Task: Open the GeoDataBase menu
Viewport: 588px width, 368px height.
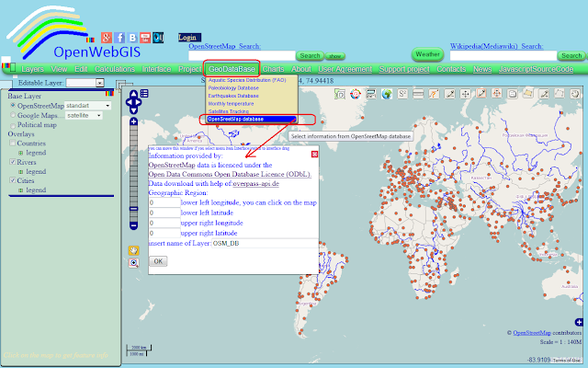Action: (232, 69)
